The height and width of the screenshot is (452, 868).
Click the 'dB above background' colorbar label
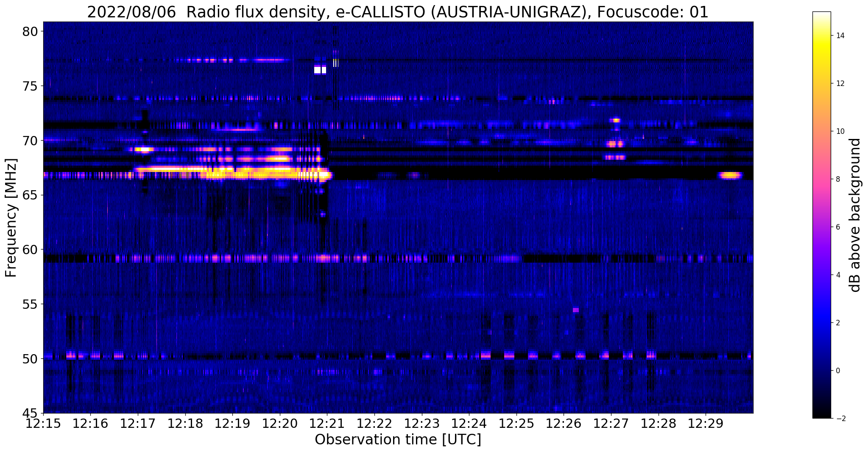click(855, 215)
